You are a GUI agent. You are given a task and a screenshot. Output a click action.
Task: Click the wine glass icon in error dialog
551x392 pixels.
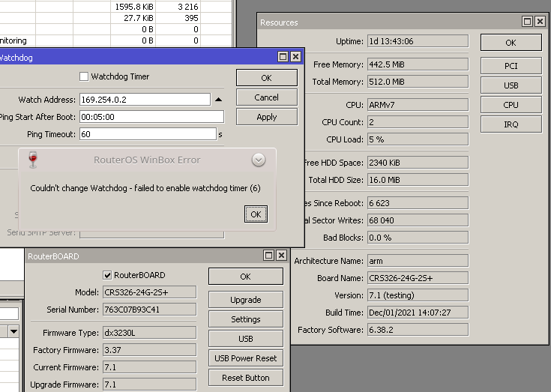tap(33, 160)
